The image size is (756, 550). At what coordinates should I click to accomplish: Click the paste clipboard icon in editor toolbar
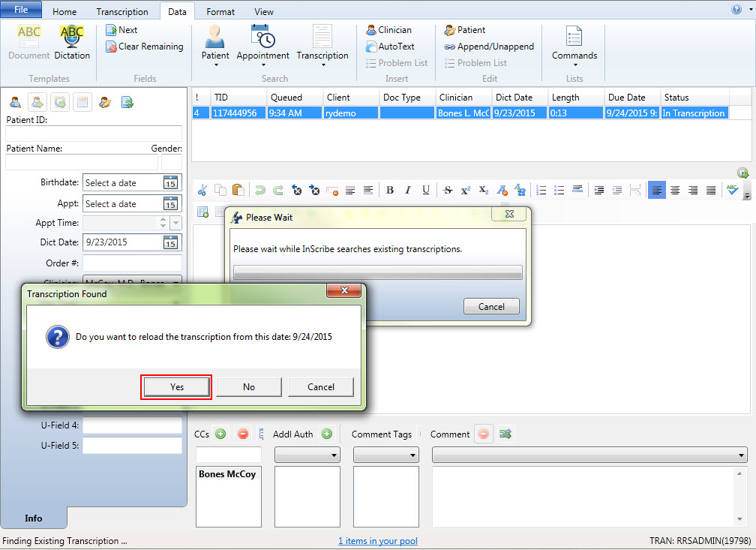point(238,191)
